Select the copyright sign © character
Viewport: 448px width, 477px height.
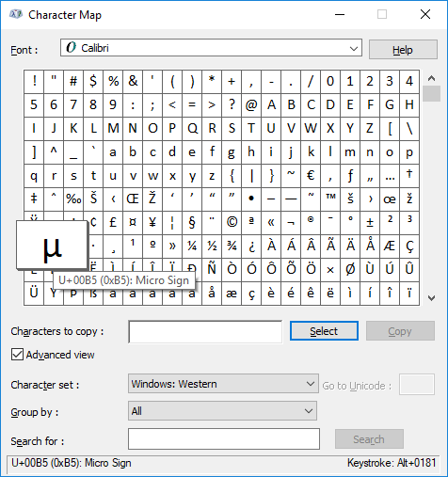[232, 222]
